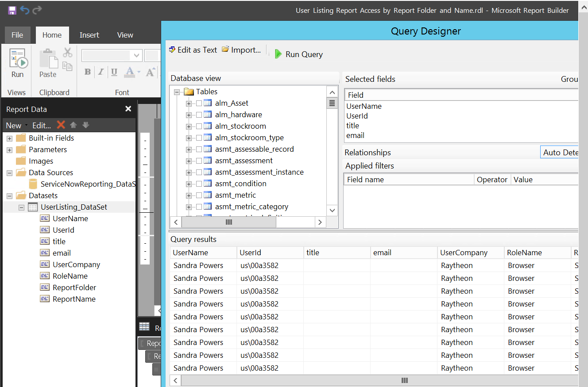The height and width of the screenshot is (387, 588).
Task: Switch to the Insert ribbon tab
Action: pyautogui.click(x=89, y=34)
